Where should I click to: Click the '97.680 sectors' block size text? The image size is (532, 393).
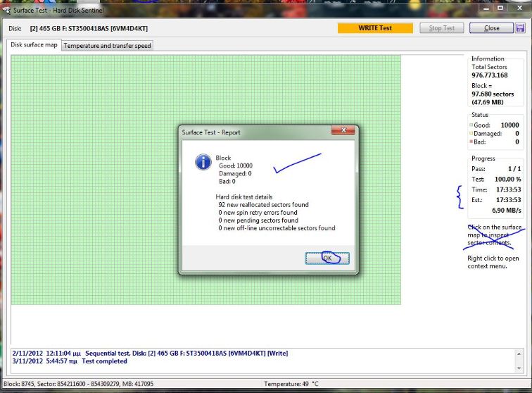pos(493,94)
